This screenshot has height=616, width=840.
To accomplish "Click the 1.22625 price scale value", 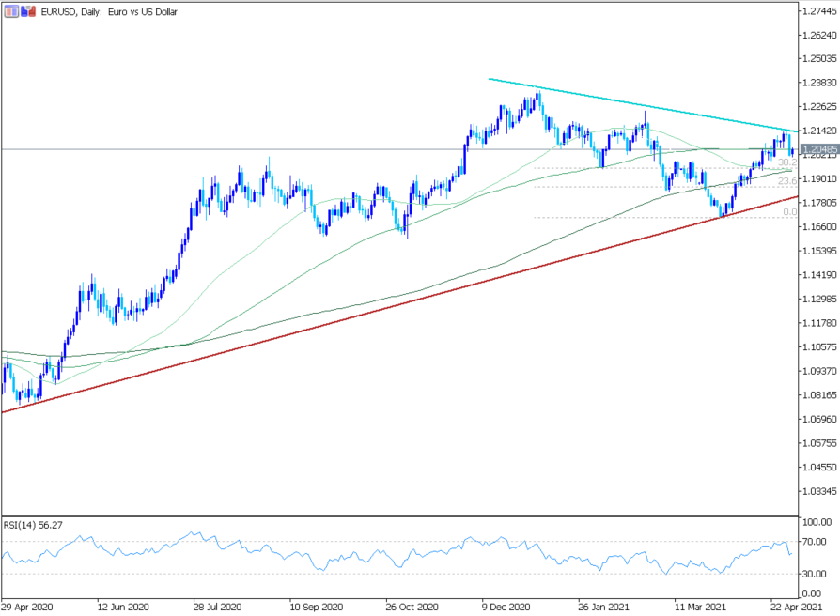I will click(x=819, y=106).
